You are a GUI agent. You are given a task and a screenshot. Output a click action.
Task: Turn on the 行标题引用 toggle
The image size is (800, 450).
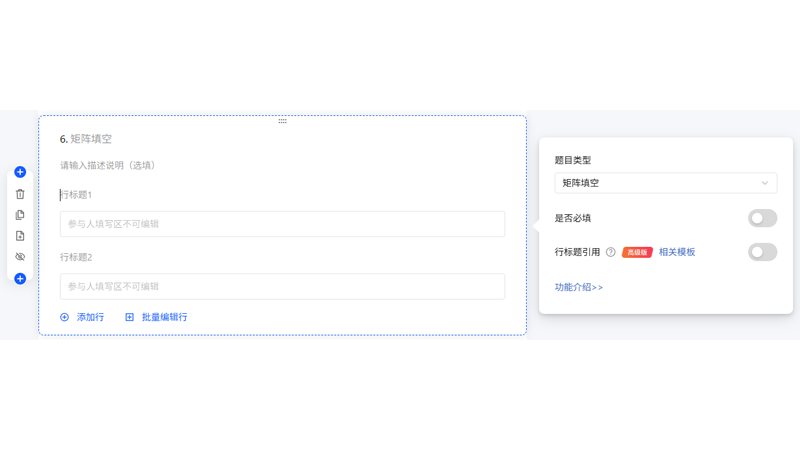[x=762, y=252]
